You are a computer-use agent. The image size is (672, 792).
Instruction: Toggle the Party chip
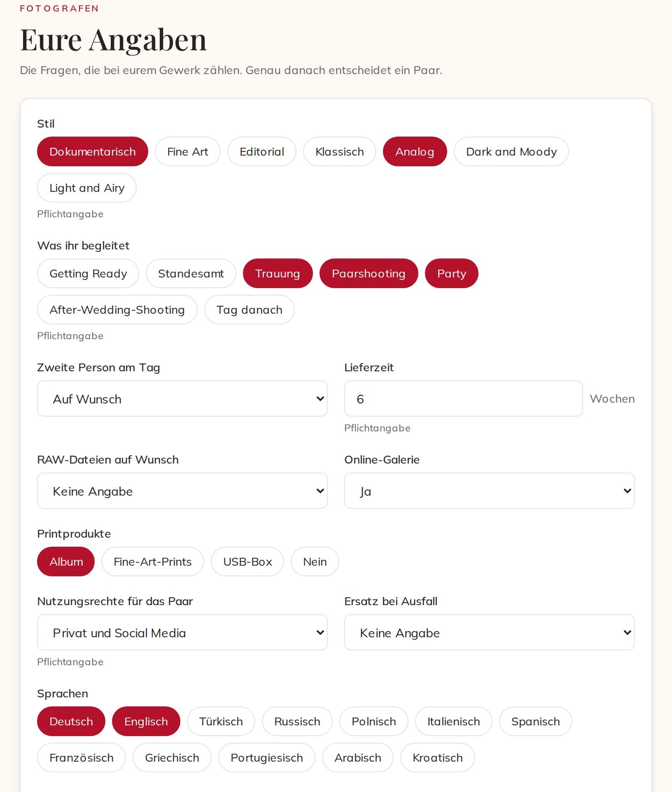tap(451, 273)
